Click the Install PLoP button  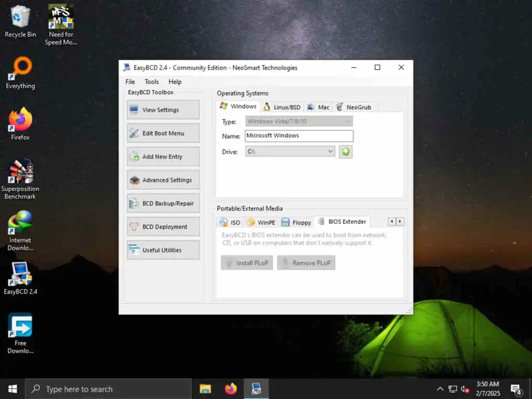pos(247,262)
